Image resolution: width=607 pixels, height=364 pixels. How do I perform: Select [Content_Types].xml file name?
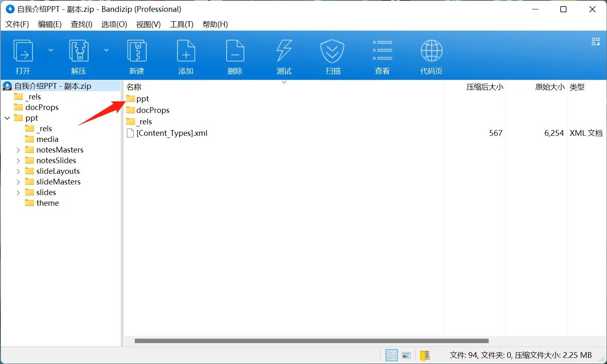point(172,133)
